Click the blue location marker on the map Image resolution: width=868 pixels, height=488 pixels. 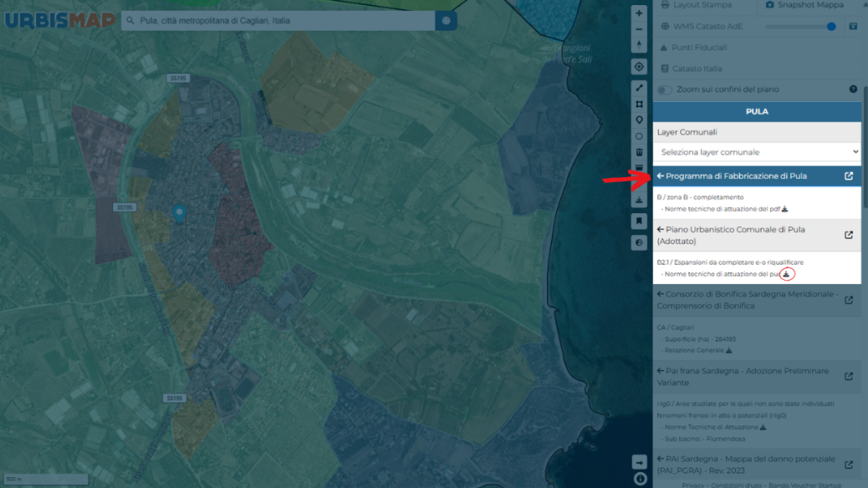179,212
